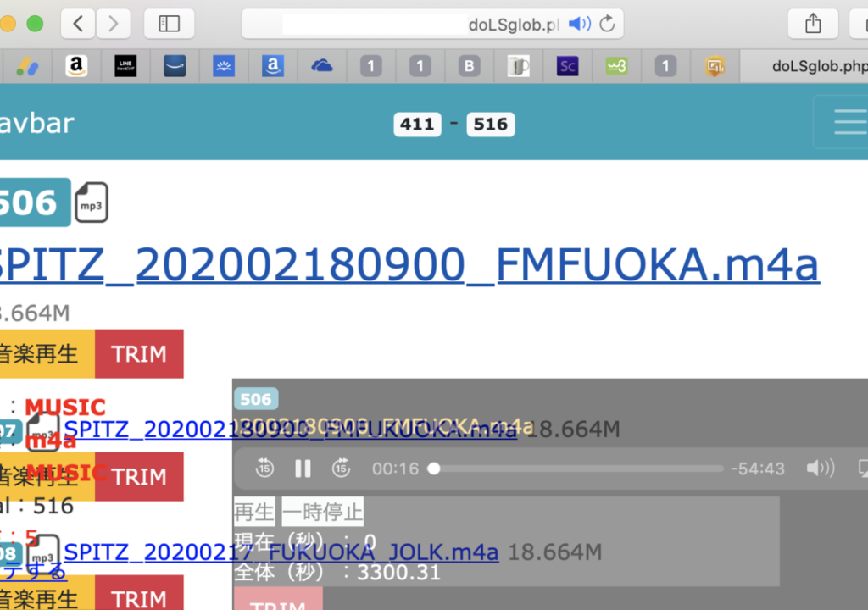Pause the audio playback

(x=303, y=469)
